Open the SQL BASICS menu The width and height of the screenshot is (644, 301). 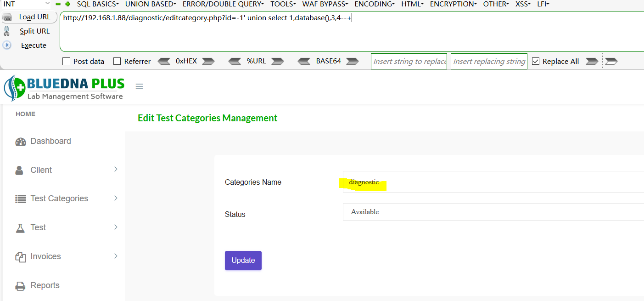[98, 4]
